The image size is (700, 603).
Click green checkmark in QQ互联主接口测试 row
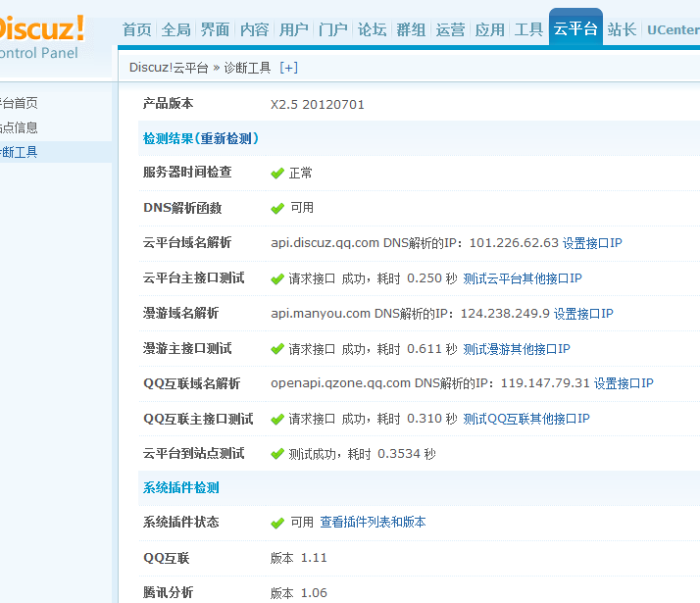click(277, 420)
